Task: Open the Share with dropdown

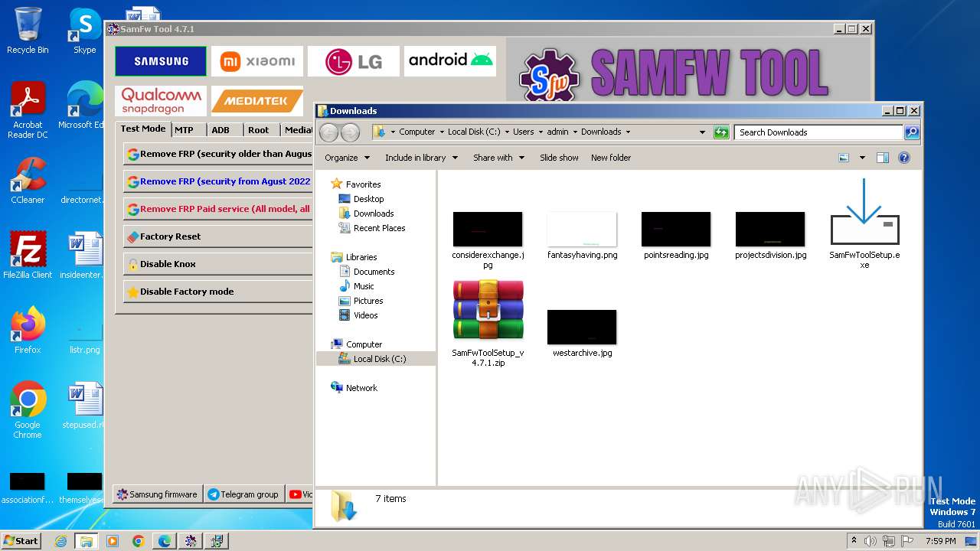Action: [x=499, y=158]
